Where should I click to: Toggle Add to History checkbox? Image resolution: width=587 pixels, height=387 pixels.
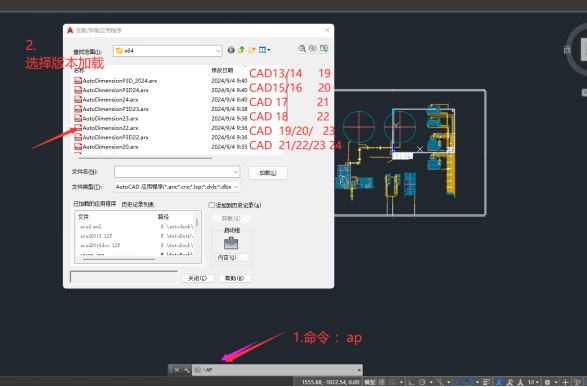click(212, 205)
